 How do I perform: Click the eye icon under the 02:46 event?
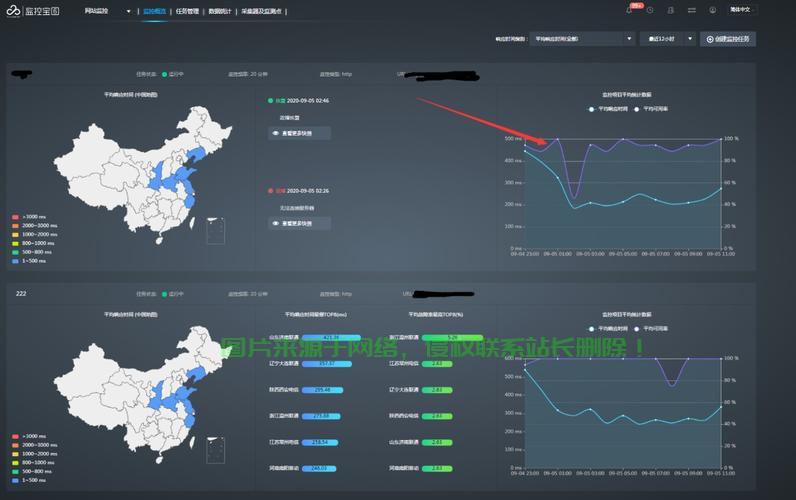[x=275, y=132]
